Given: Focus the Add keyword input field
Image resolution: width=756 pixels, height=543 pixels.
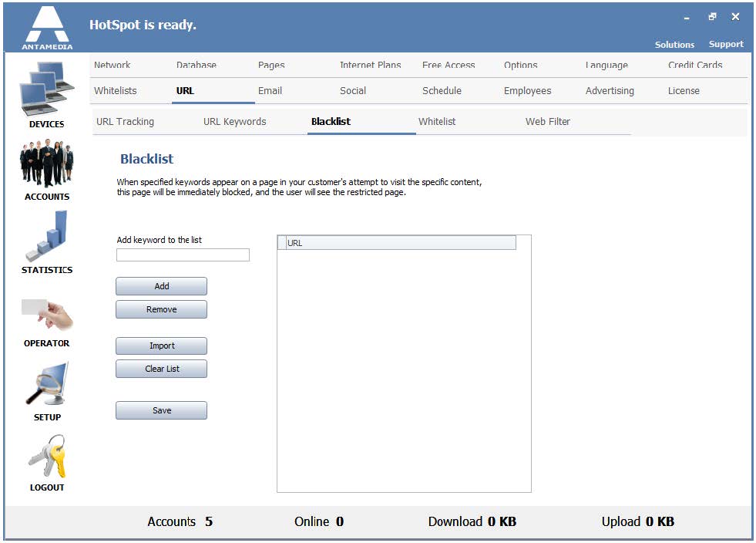Looking at the screenshot, I should (183, 255).
